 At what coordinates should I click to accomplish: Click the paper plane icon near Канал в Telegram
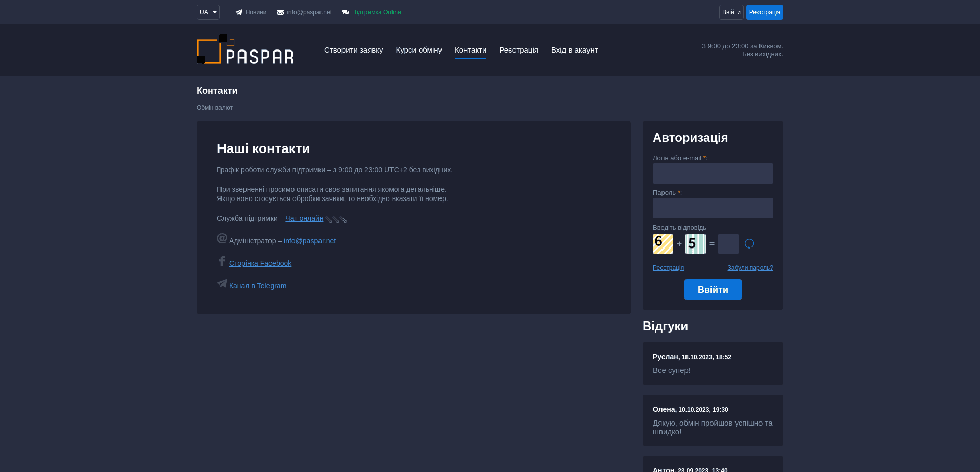coord(222,284)
